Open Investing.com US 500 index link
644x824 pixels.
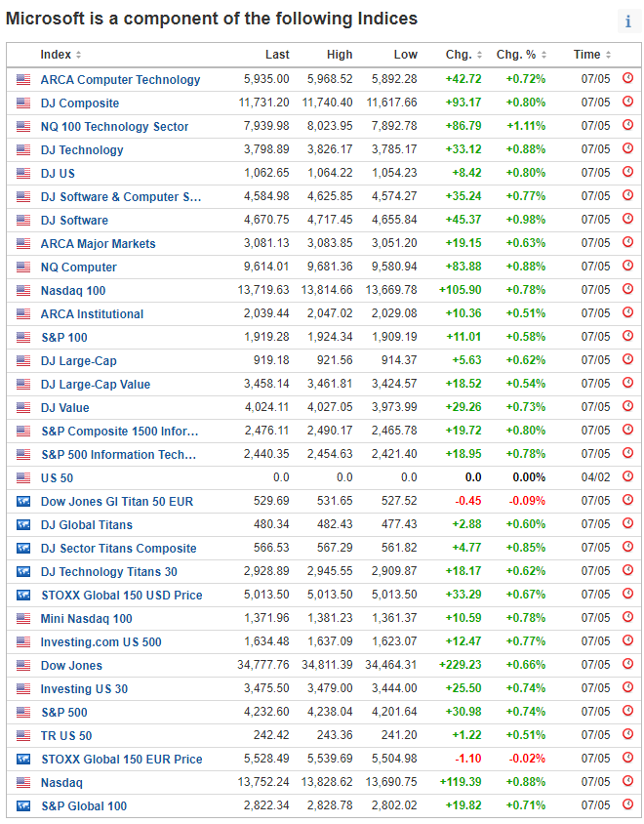coord(101,641)
